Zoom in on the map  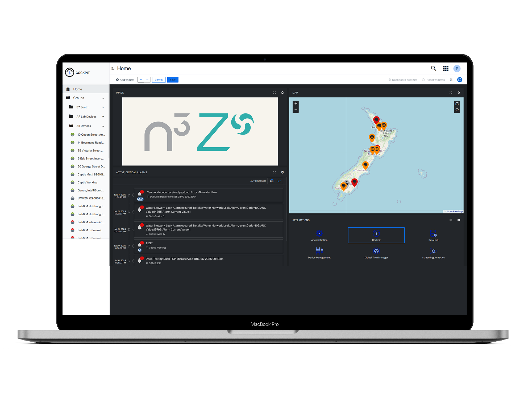click(296, 104)
